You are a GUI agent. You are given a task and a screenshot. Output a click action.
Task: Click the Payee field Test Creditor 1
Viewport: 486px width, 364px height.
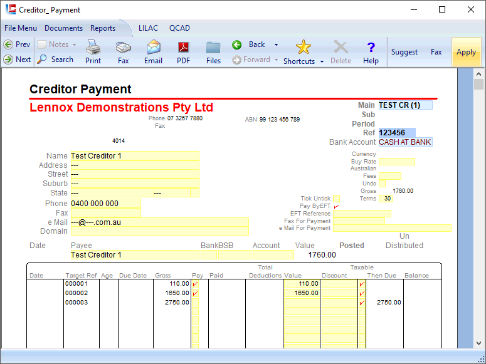pyautogui.click(x=135, y=255)
